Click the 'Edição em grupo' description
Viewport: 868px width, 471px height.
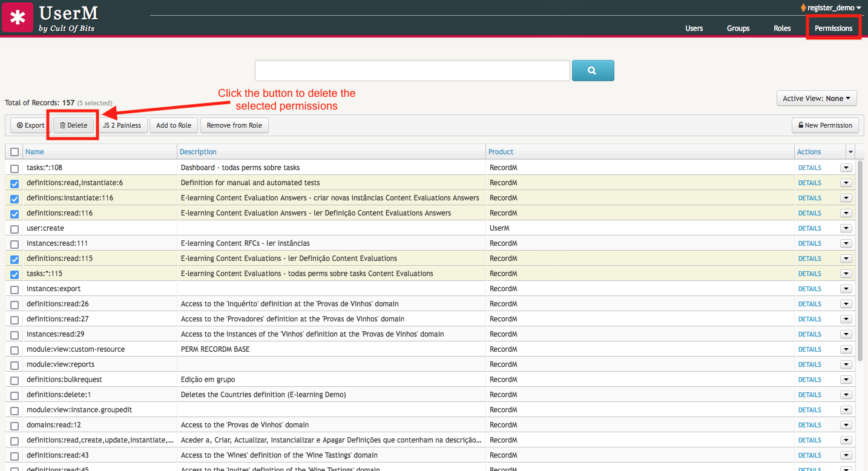(x=208, y=380)
